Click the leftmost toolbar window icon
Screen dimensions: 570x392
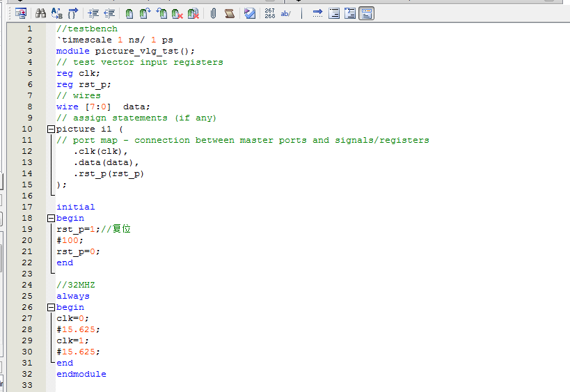20,13
